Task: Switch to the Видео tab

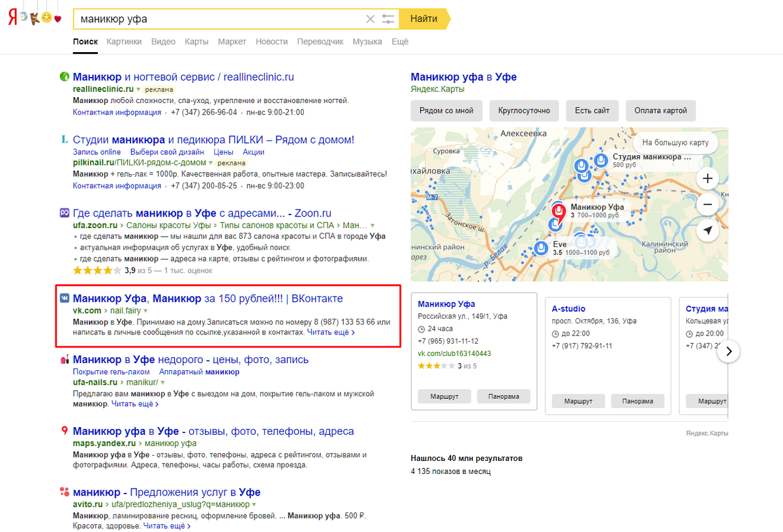Action: click(x=163, y=42)
